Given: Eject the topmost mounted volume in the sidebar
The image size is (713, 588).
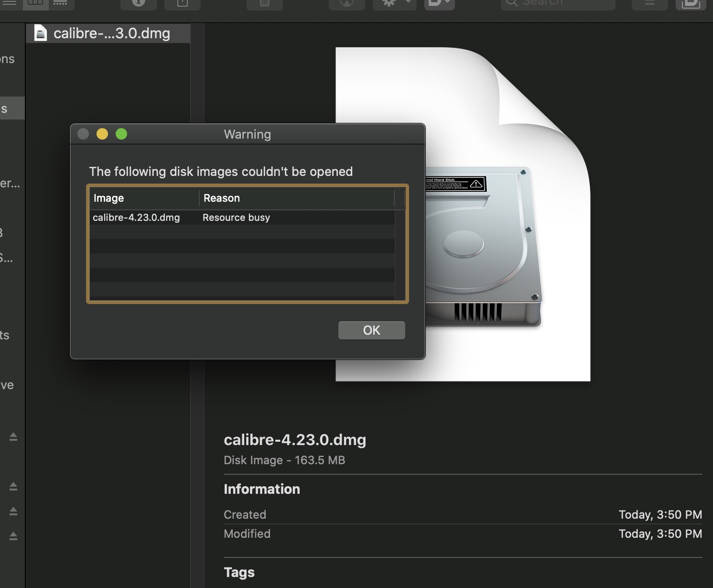Looking at the screenshot, I should coord(13,436).
